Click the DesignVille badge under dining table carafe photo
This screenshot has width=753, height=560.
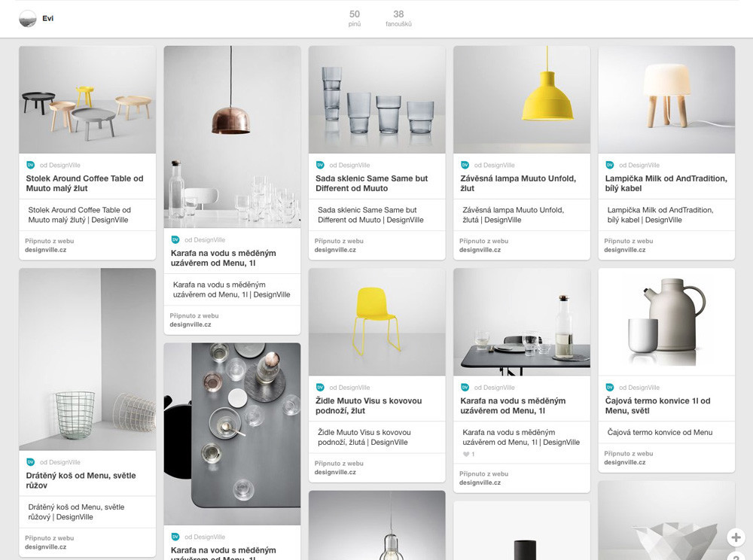click(465, 387)
